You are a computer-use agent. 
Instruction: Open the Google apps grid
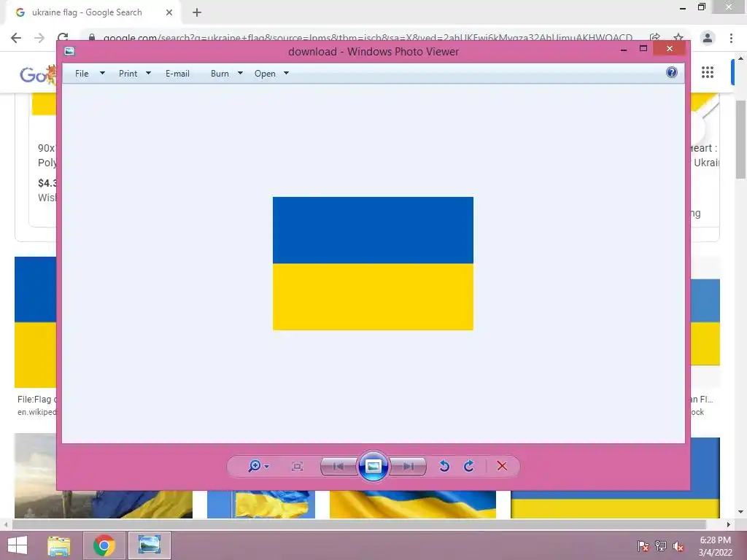click(708, 72)
